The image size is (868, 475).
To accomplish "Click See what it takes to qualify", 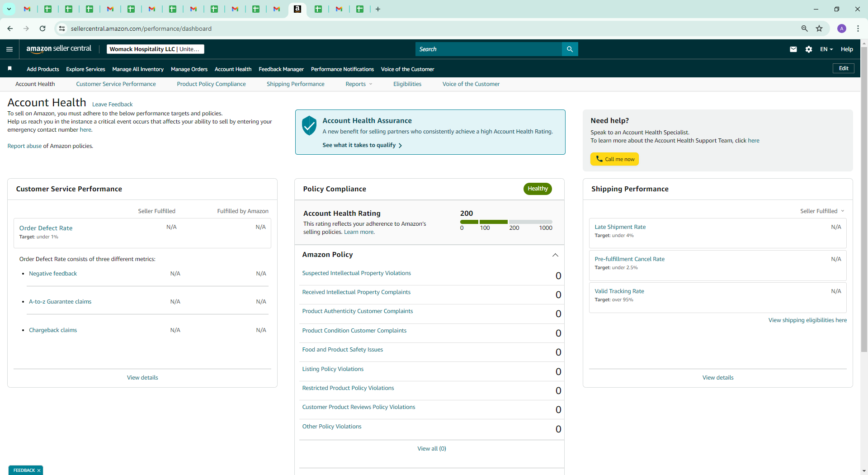I will coord(362,145).
